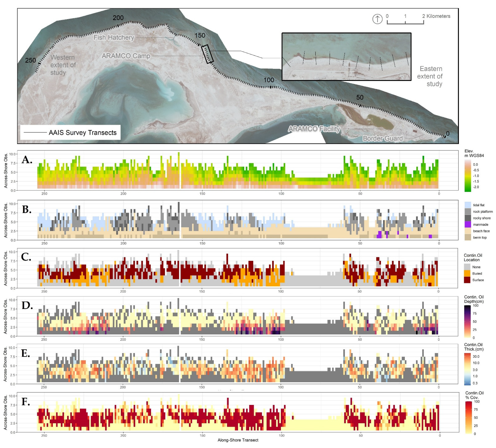Viewport: 496px width, 448px height.
Task: Click the Border Guard map label
Action: [383, 138]
